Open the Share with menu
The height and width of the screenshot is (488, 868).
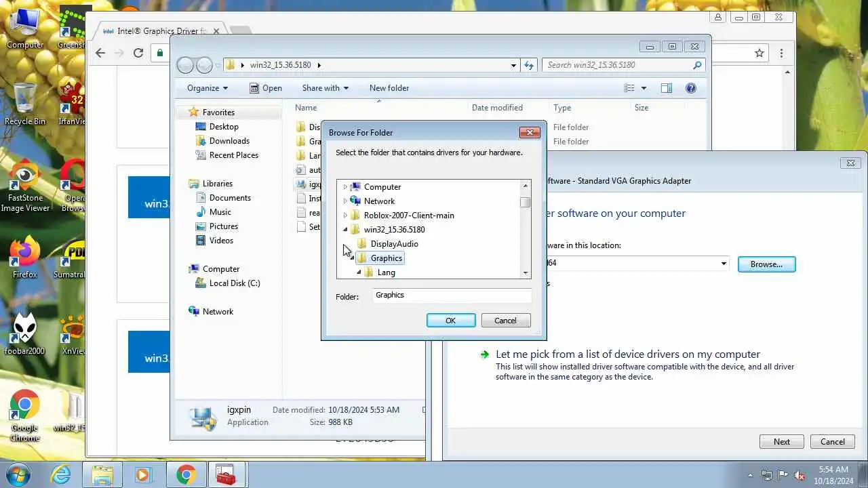(x=325, y=88)
